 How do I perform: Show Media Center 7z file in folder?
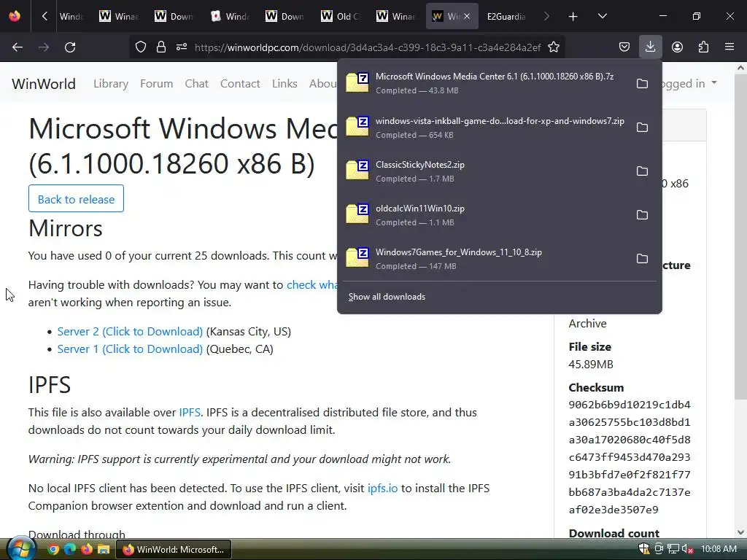tap(642, 83)
